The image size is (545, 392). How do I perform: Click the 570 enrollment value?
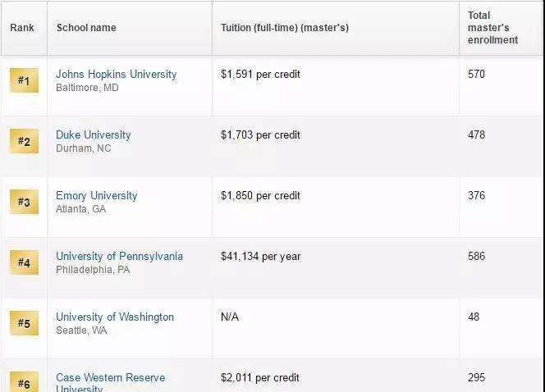476,74
